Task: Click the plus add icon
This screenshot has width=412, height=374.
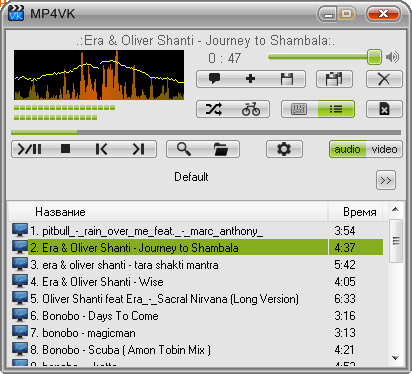Action: (x=250, y=79)
